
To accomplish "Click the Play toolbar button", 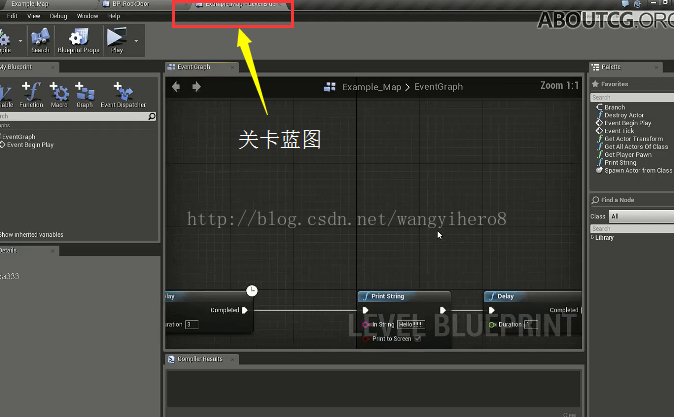I will (x=116, y=40).
